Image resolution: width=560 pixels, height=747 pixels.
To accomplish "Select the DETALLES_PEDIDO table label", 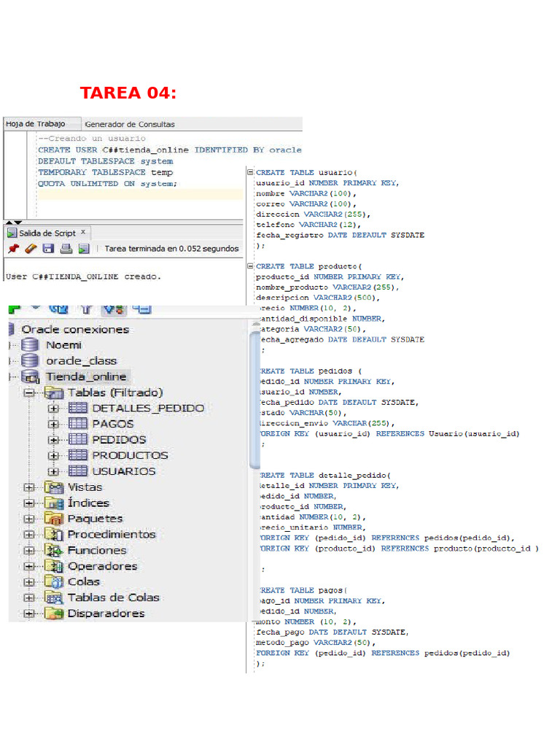I will (148, 409).
